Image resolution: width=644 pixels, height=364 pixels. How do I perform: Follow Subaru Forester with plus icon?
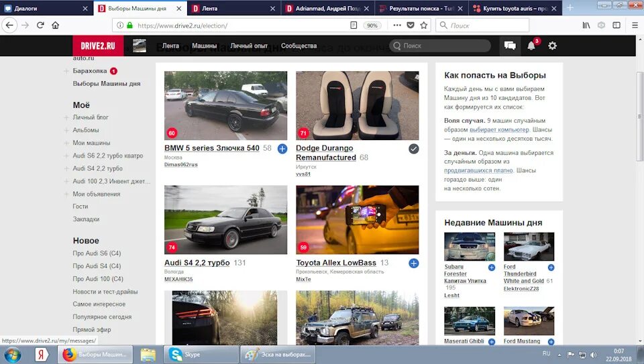point(492,267)
